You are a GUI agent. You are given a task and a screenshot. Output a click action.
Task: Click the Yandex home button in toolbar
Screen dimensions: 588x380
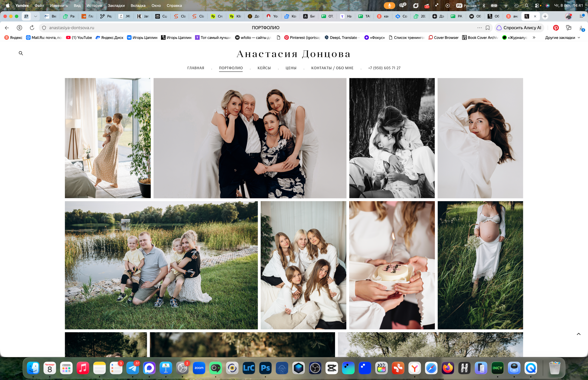(20, 28)
